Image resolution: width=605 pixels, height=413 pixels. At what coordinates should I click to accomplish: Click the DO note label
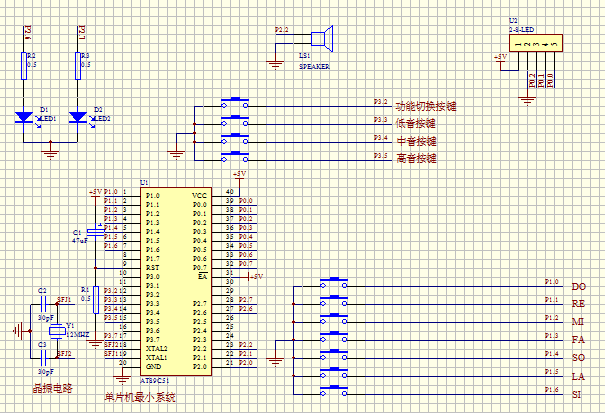[x=579, y=286]
